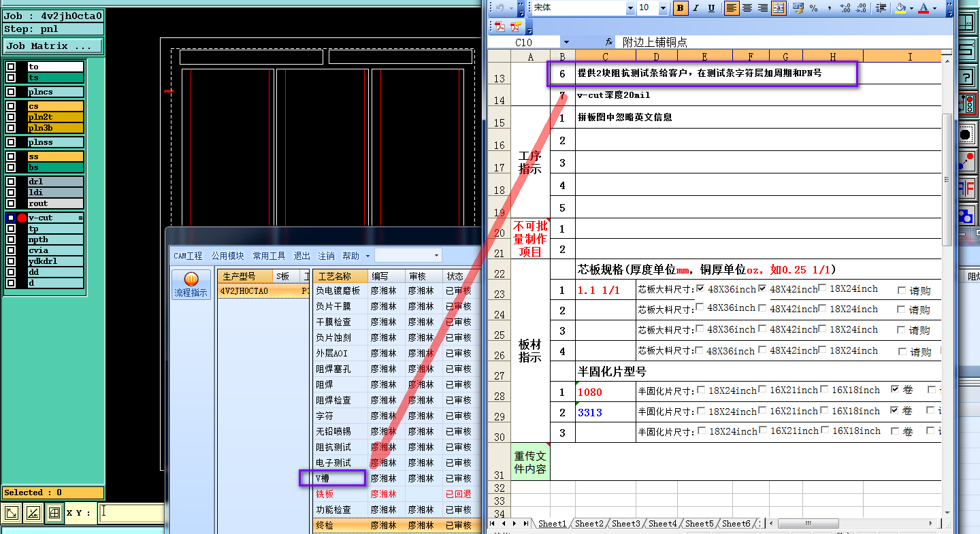Click the angle measure icon beside XY

33,514
